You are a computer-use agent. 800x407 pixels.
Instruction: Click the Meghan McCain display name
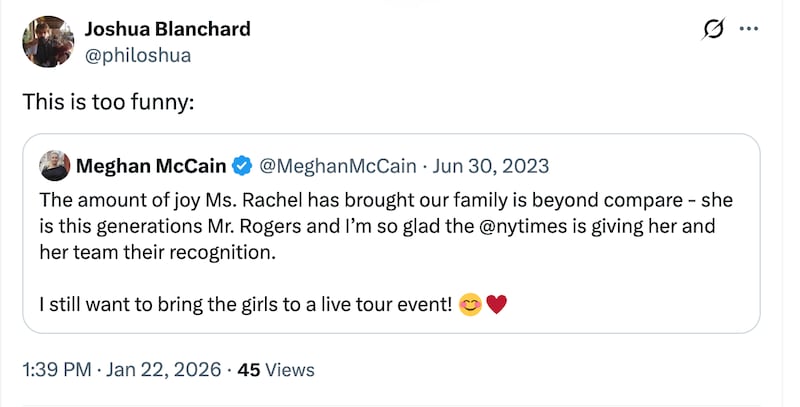pyautogui.click(x=151, y=165)
